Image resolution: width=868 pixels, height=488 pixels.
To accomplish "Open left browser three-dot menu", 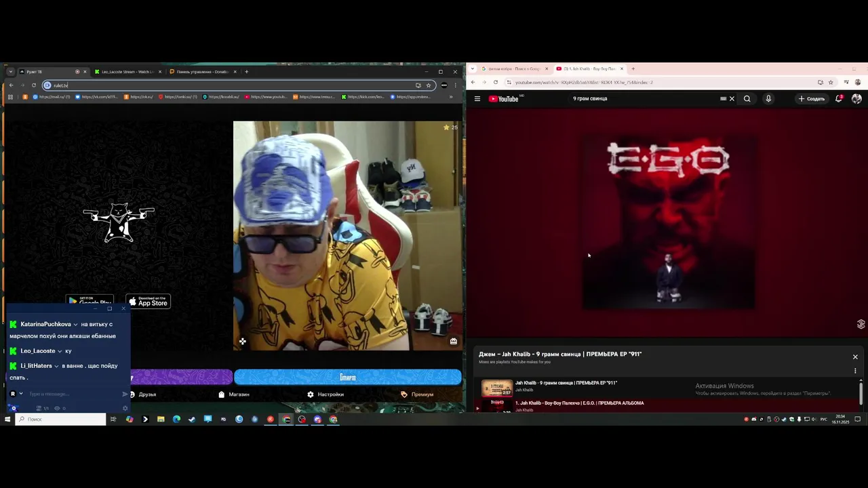I will (x=455, y=85).
